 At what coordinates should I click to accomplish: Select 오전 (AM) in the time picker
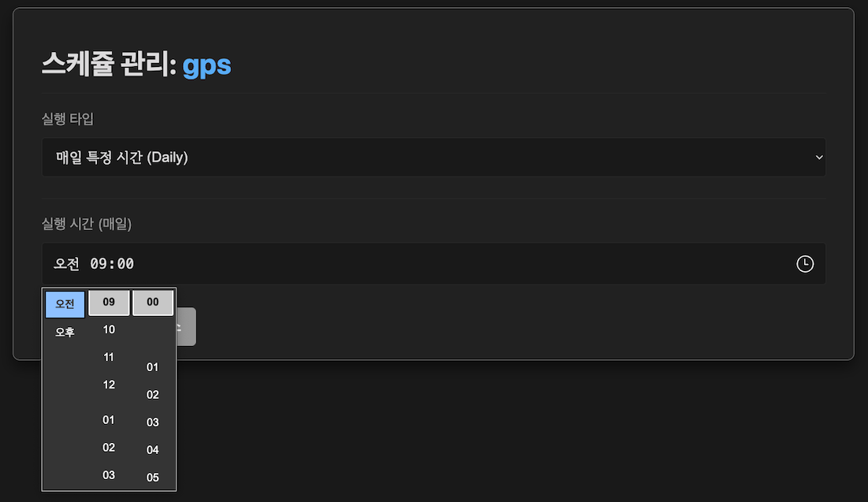point(64,303)
